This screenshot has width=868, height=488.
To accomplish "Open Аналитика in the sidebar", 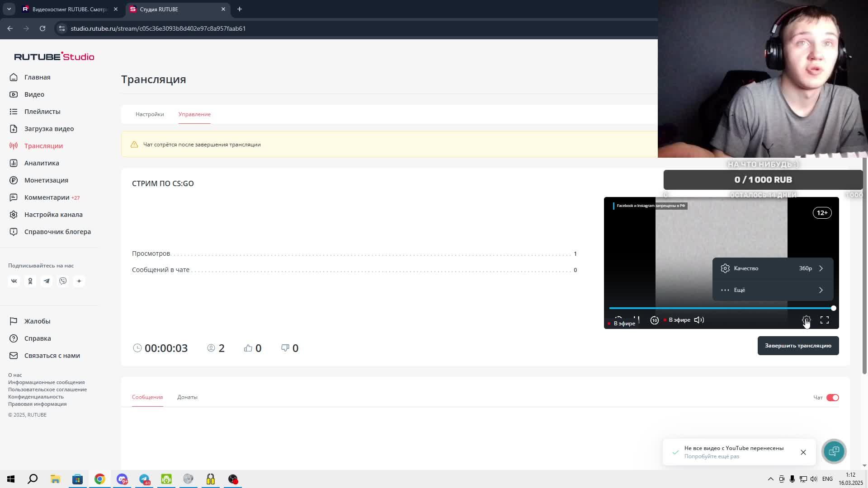I will [42, 163].
